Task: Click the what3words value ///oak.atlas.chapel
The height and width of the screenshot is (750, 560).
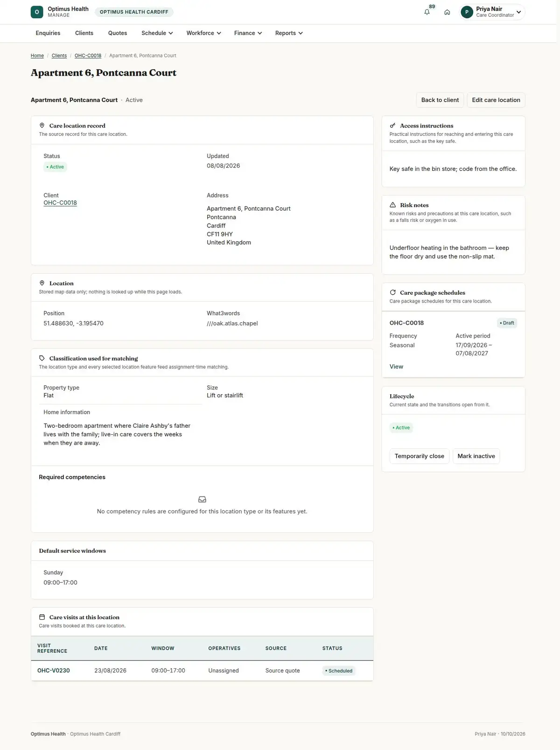Action: tap(232, 323)
